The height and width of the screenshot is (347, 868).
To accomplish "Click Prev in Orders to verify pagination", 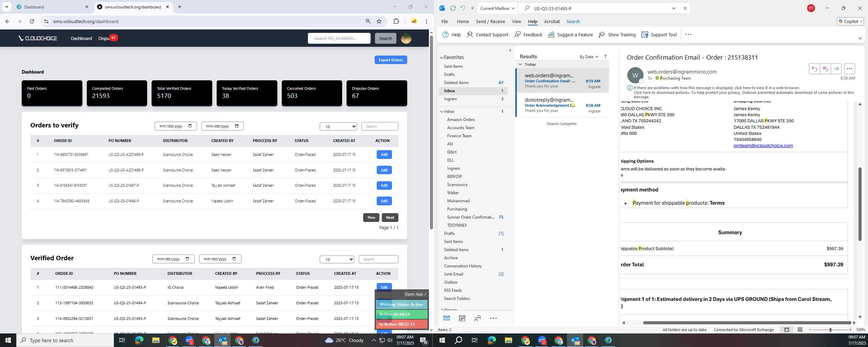I will [x=371, y=218].
